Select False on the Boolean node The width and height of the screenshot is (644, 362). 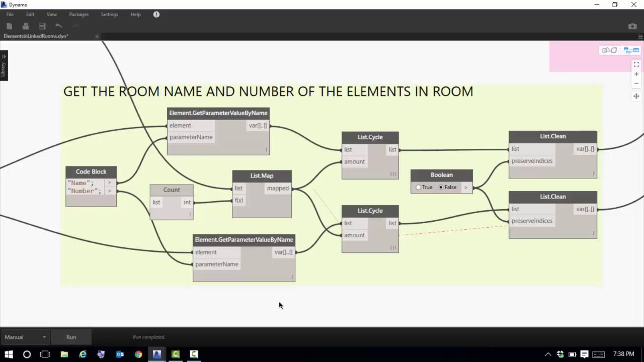[x=448, y=187]
